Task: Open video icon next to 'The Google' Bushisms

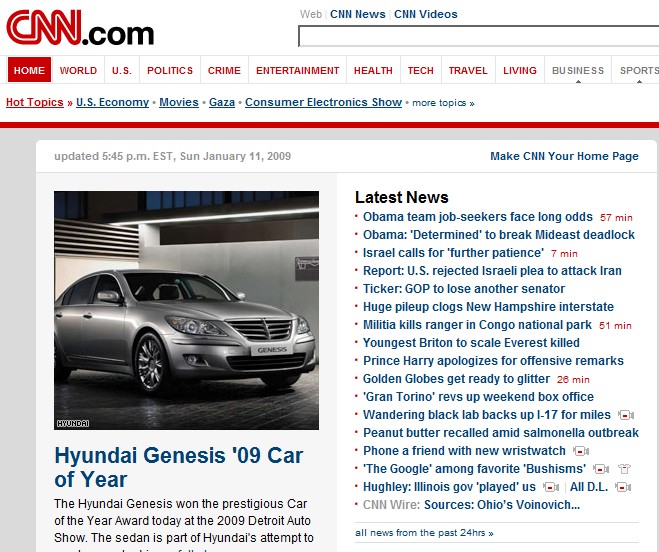Action: pyautogui.click(x=601, y=469)
